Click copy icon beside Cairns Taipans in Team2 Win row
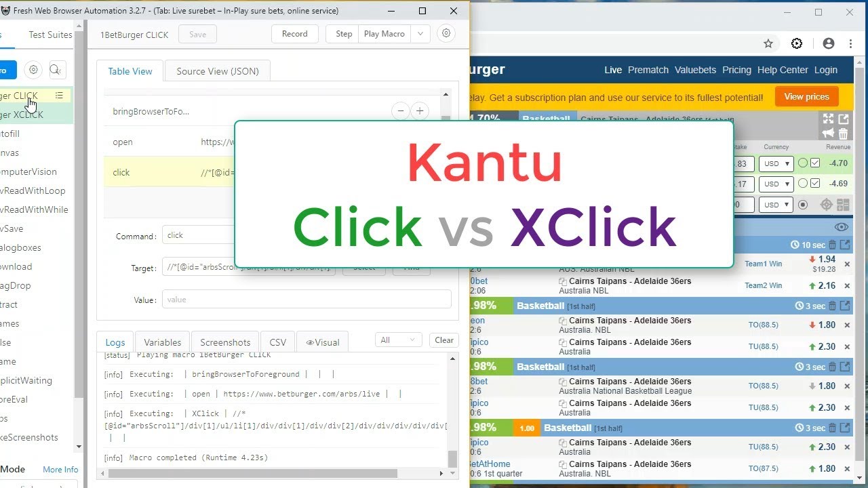This screenshot has width=868, height=488. tap(563, 281)
